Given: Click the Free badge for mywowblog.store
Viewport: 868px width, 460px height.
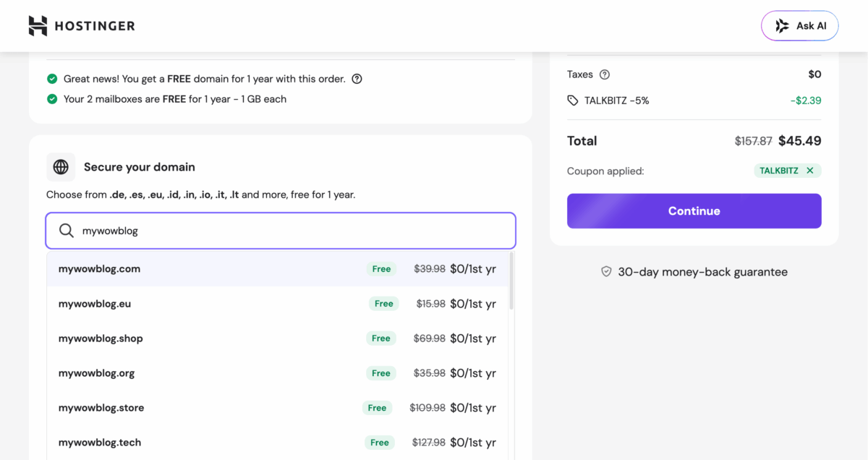Looking at the screenshot, I should click(x=377, y=408).
